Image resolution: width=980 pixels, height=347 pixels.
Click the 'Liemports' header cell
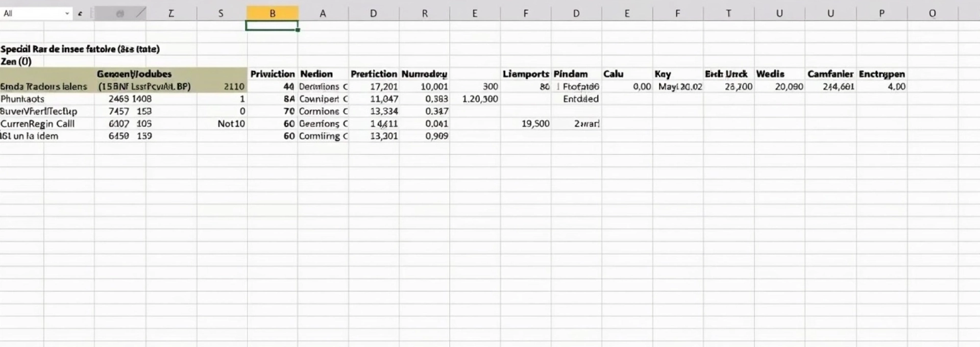526,74
